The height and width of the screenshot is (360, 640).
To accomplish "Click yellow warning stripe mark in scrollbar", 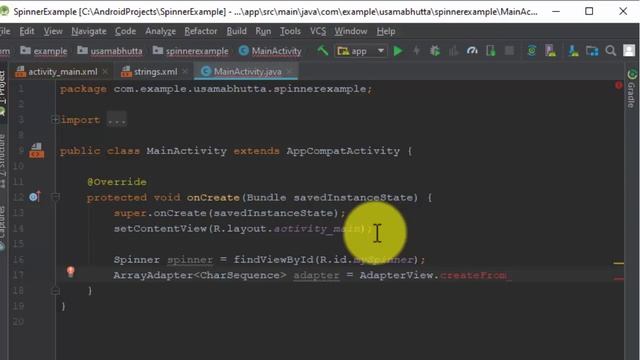I will tap(618, 263).
